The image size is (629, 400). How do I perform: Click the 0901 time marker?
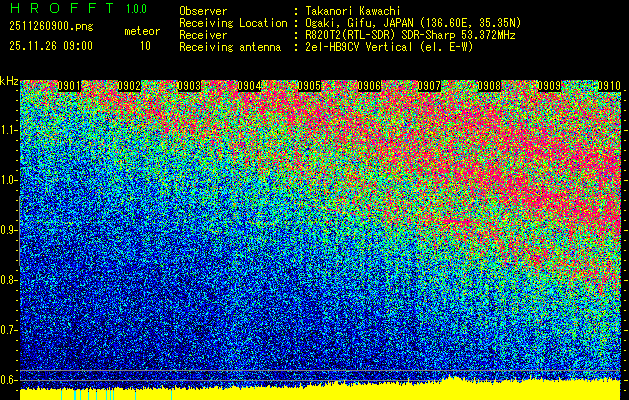pos(70,86)
